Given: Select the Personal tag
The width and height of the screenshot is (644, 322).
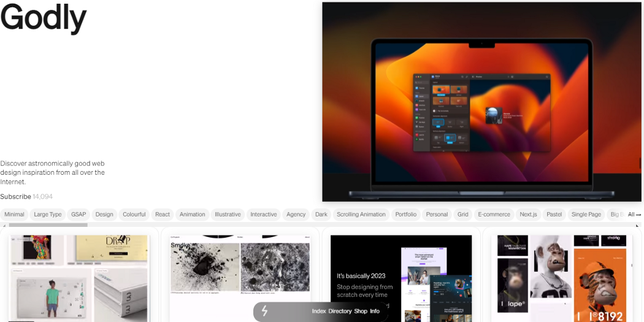Looking at the screenshot, I should tap(437, 215).
